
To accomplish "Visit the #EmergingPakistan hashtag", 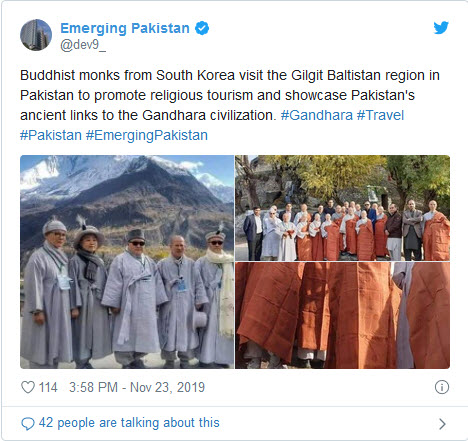I will pyautogui.click(x=147, y=135).
